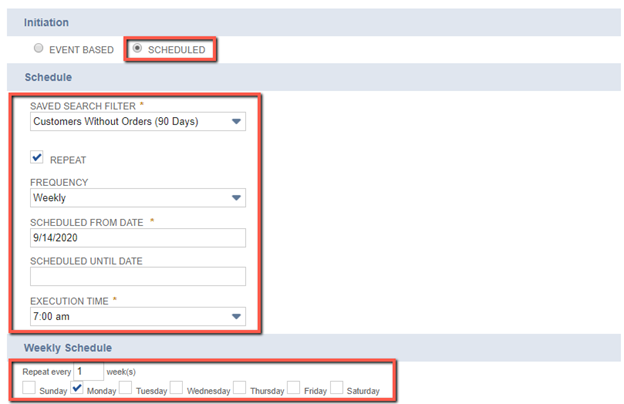Click the Scheduled From Date field
The width and height of the screenshot is (624, 404).
[138, 238]
